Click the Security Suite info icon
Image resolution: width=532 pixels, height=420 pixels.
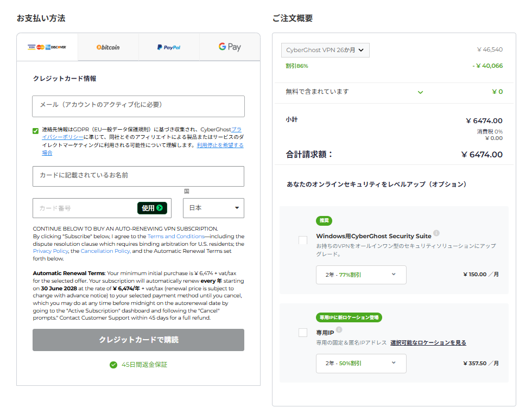(436, 233)
